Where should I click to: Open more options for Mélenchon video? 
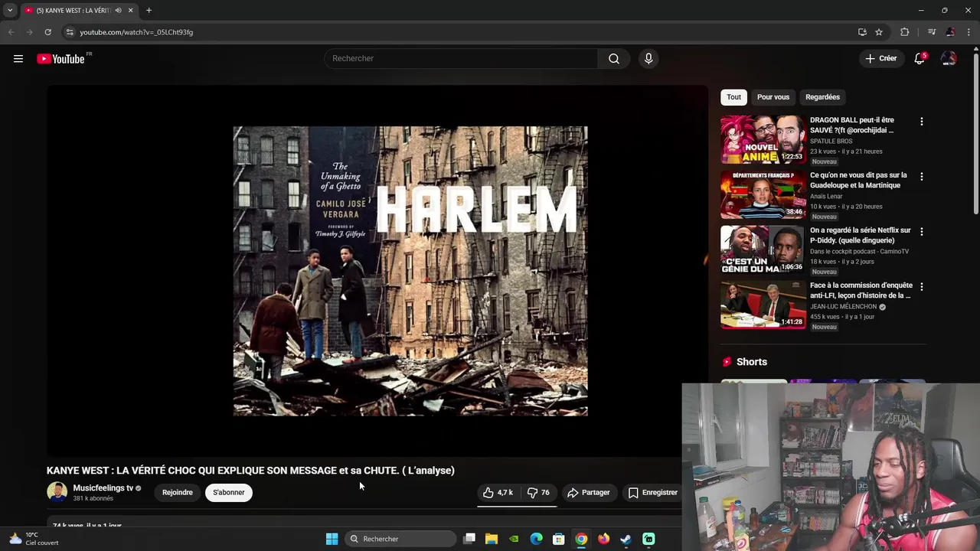tap(922, 287)
